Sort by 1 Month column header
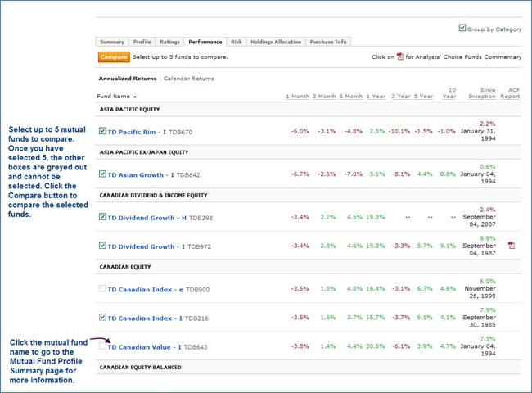The width and height of the screenshot is (532, 393). [x=298, y=97]
